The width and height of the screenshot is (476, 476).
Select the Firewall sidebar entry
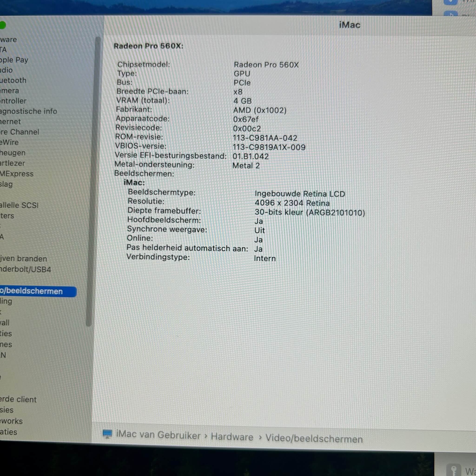click(x=5, y=323)
